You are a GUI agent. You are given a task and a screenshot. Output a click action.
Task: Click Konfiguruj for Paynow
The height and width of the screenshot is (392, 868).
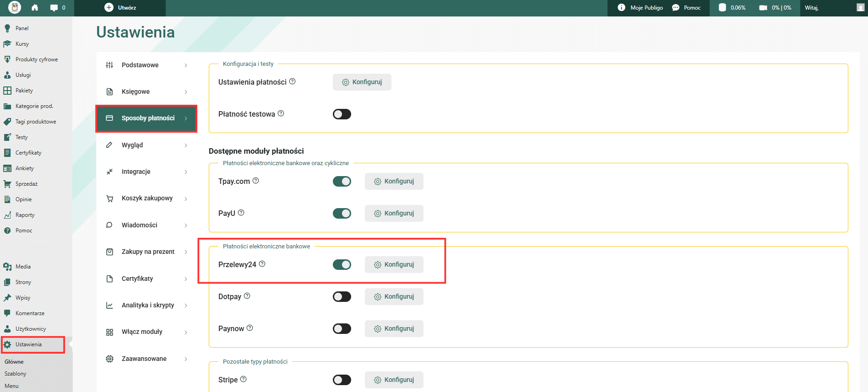[394, 328]
